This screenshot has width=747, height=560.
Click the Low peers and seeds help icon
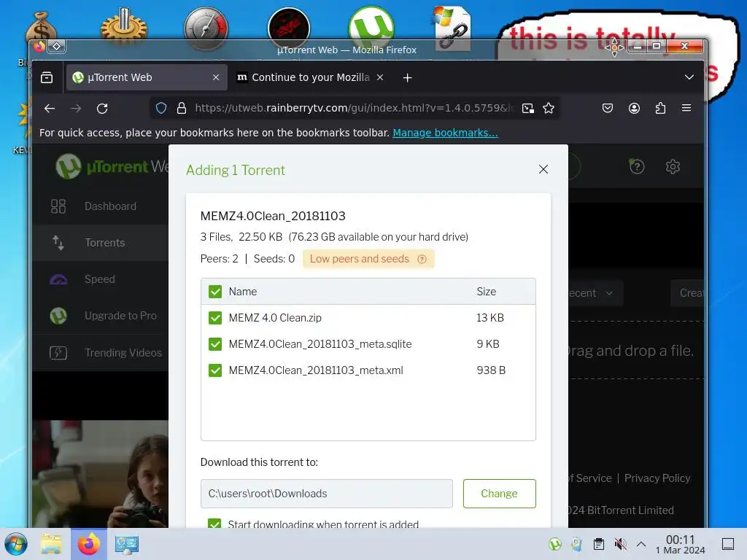422,259
